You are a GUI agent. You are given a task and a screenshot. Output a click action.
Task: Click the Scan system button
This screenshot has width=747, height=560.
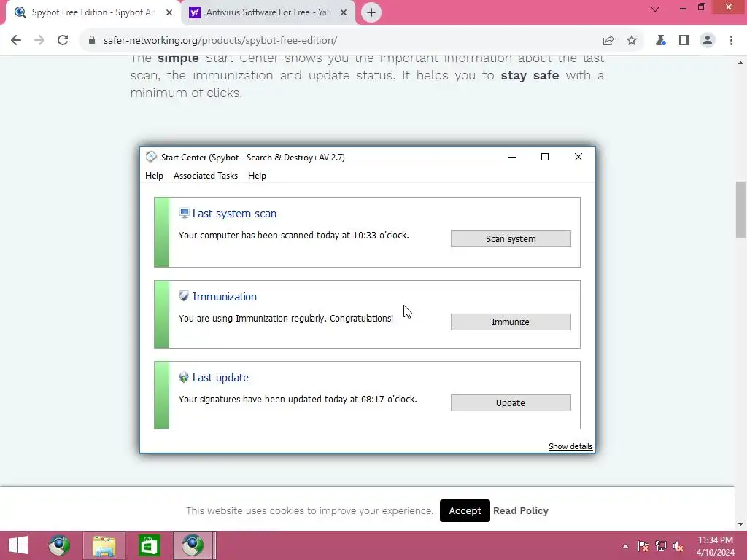click(511, 238)
